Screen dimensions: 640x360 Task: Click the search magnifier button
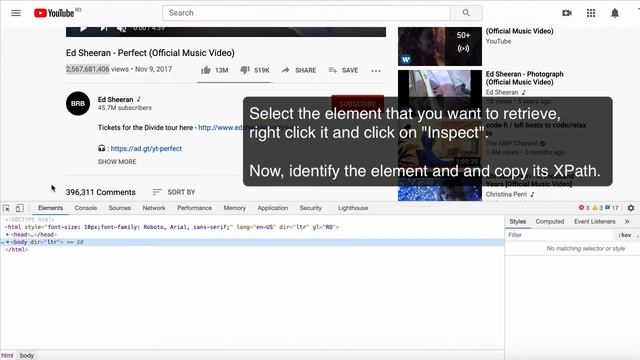coord(466,13)
